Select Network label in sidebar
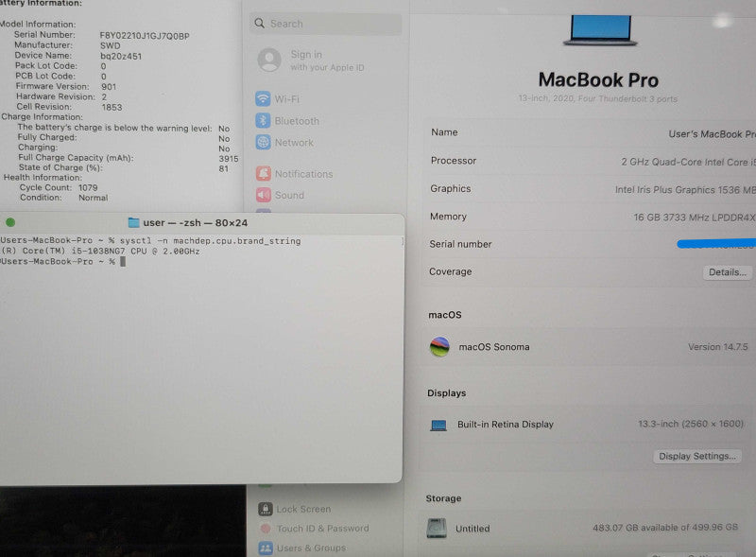Image resolution: width=756 pixels, height=557 pixels. click(294, 143)
